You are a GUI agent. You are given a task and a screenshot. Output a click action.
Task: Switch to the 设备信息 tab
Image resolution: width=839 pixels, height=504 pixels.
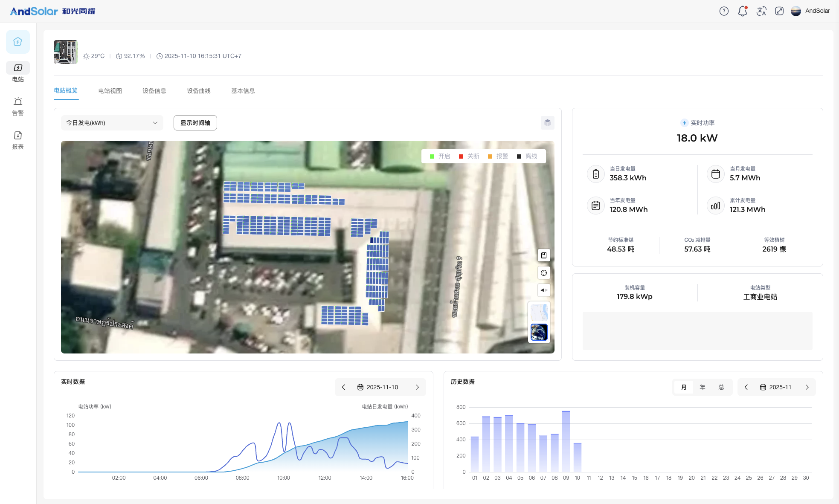(154, 91)
